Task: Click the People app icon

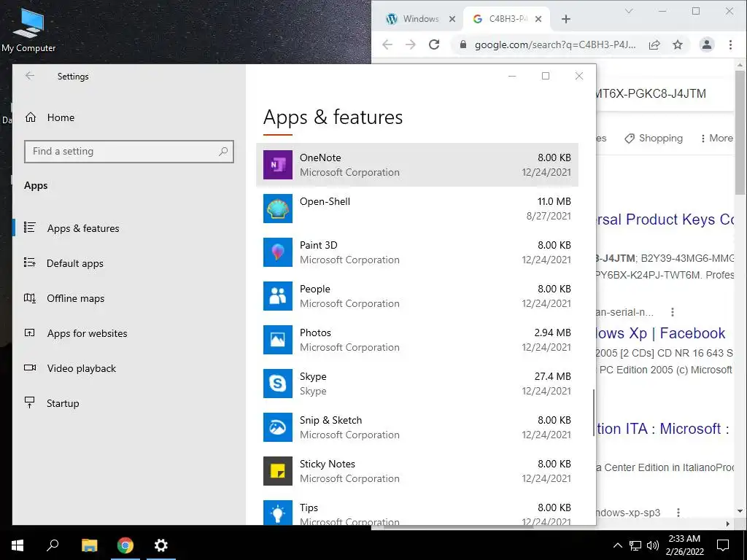Action: 278,296
